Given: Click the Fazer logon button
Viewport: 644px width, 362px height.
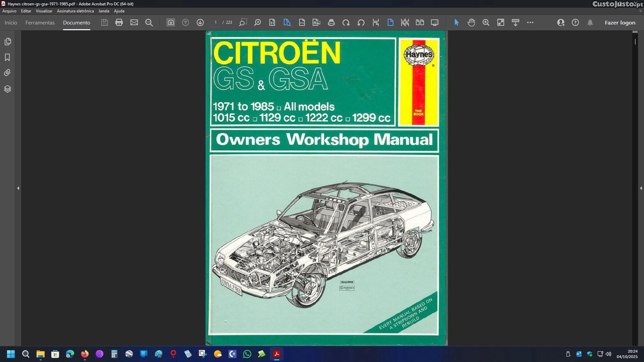Looking at the screenshot, I should coord(620,23).
